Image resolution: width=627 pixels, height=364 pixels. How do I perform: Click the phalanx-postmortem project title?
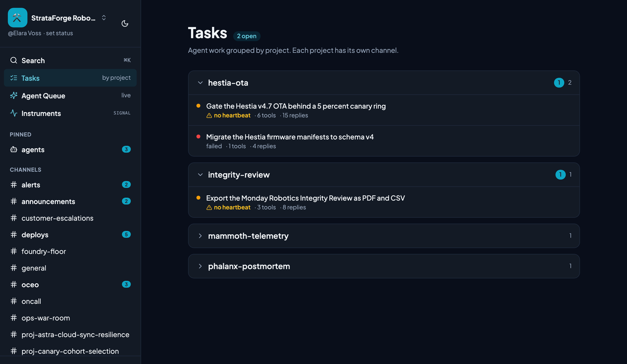[x=249, y=266]
